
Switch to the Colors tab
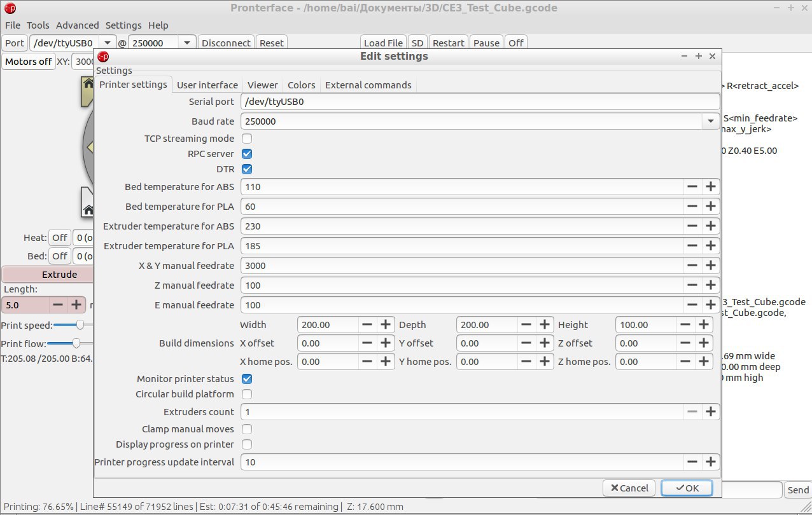point(302,85)
